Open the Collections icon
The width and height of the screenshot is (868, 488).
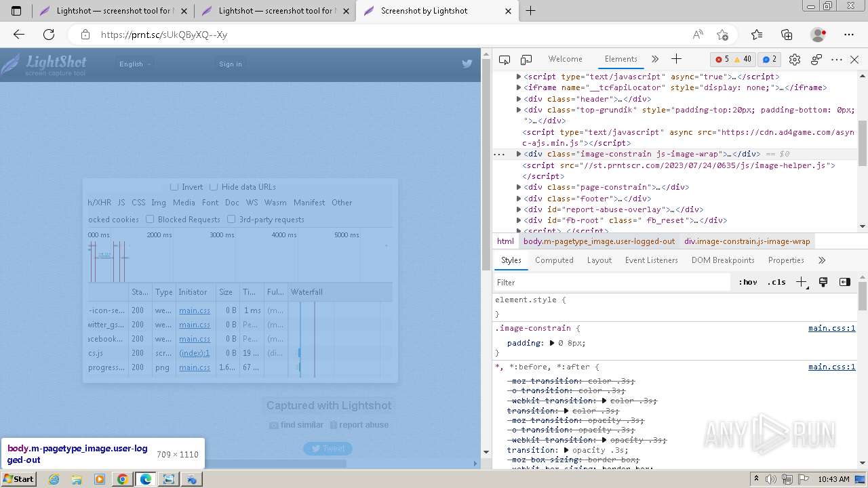pyautogui.click(x=787, y=35)
